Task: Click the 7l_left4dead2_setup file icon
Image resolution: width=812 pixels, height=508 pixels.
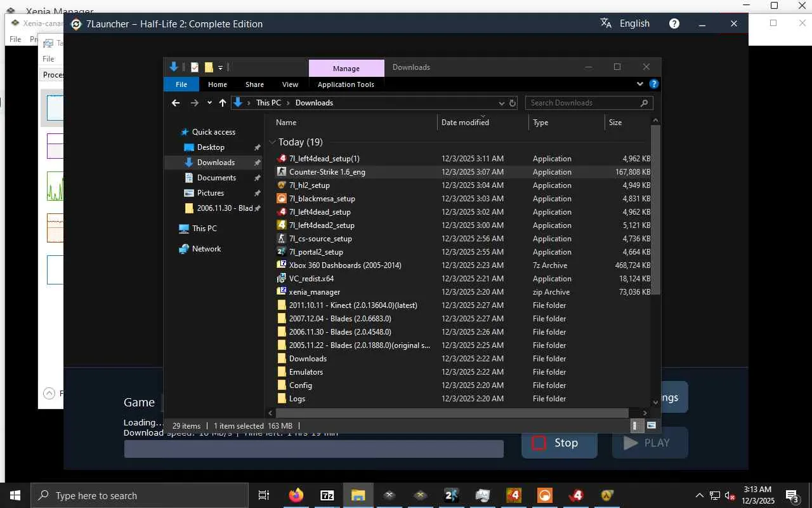Action: (x=282, y=225)
